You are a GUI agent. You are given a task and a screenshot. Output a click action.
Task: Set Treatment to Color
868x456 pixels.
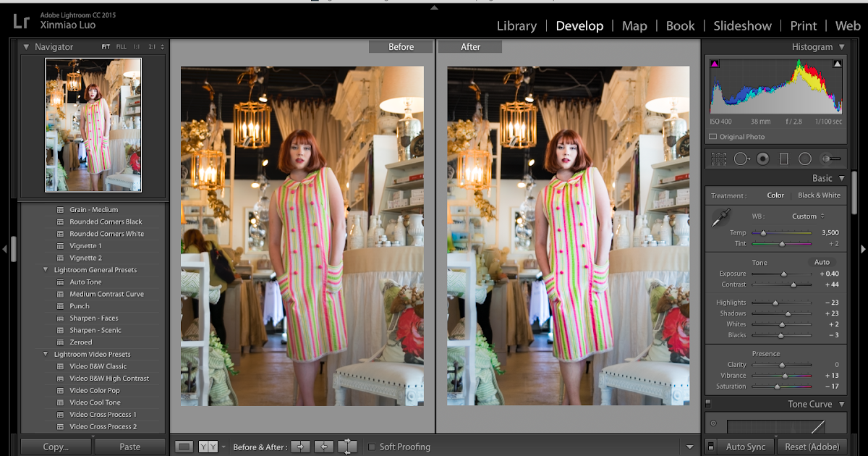point(775,195)
